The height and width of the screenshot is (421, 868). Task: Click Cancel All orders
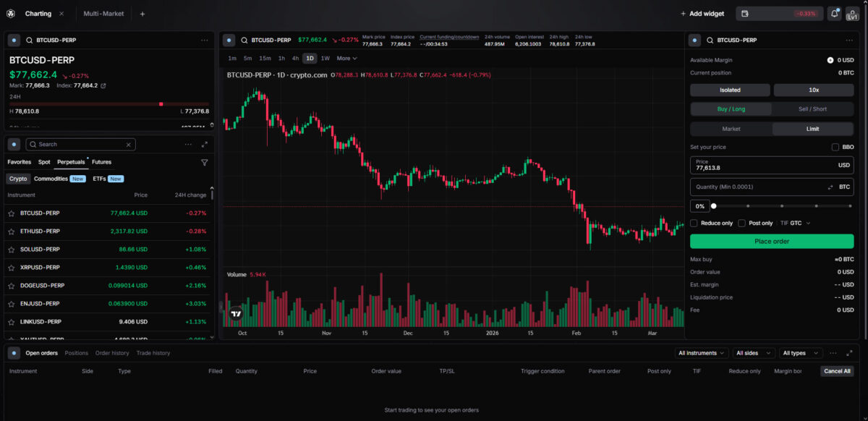(837, 370)
